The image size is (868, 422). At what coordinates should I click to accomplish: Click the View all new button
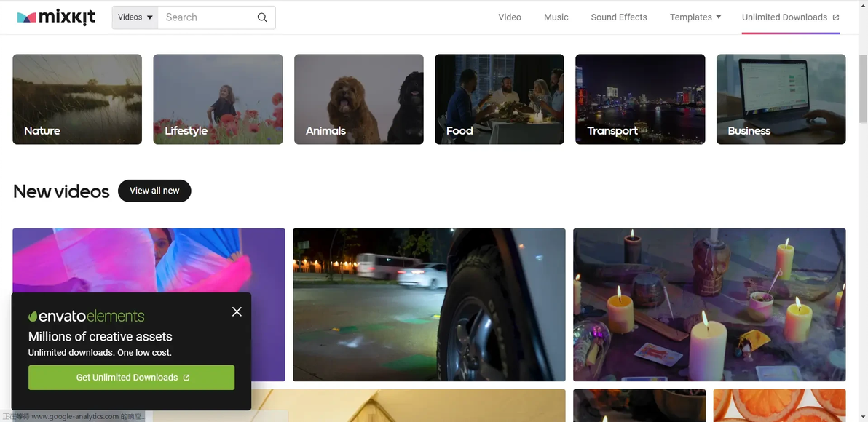coord(154,191)
